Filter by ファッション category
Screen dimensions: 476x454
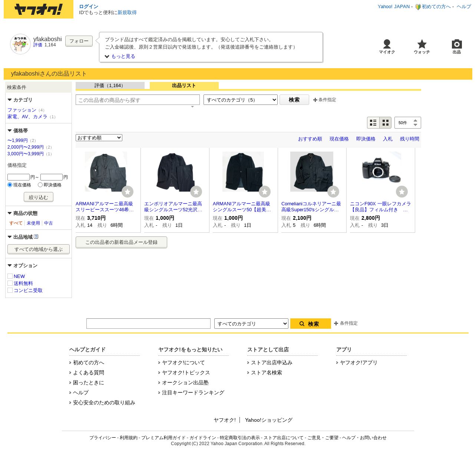(x=22, y=110)
